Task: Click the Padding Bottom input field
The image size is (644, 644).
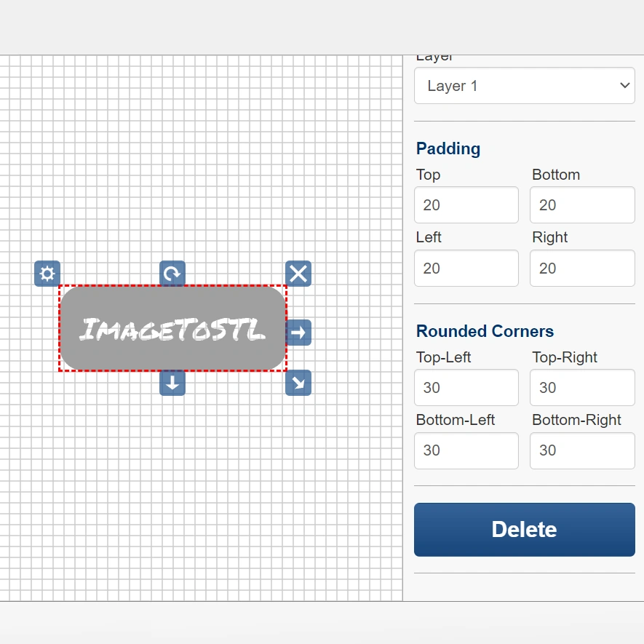Action: pyautogui.click(x=581, y=205)
